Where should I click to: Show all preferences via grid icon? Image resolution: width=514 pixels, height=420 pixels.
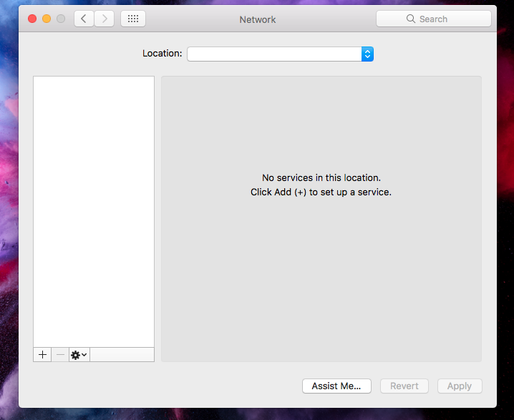pyautogui.click(x=133, y=19)
